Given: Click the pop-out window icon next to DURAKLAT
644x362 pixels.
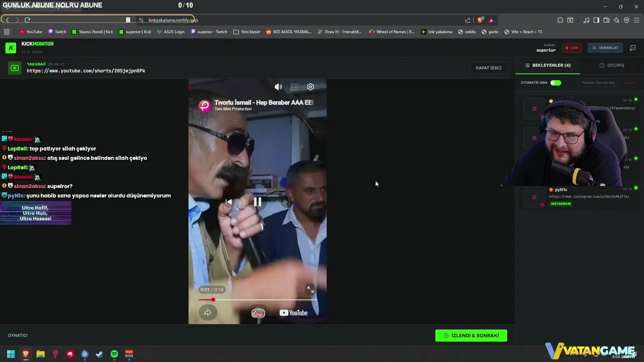Looking at the screenshot, I should tap(633, 48).
